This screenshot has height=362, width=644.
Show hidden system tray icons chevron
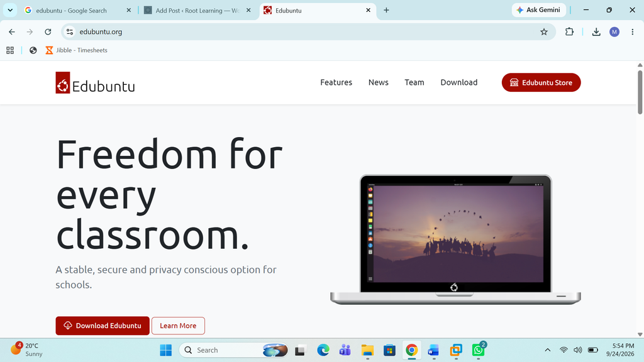548,350
